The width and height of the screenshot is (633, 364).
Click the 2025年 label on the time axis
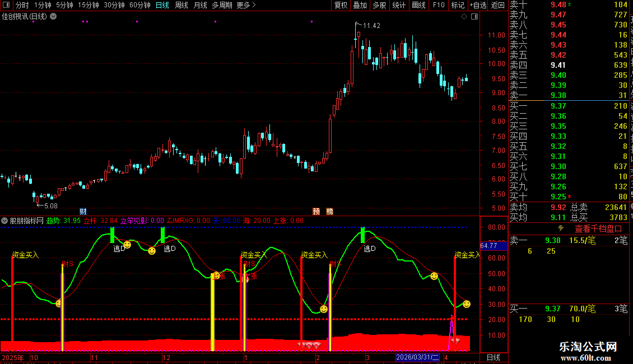click(x=13, y=357)
